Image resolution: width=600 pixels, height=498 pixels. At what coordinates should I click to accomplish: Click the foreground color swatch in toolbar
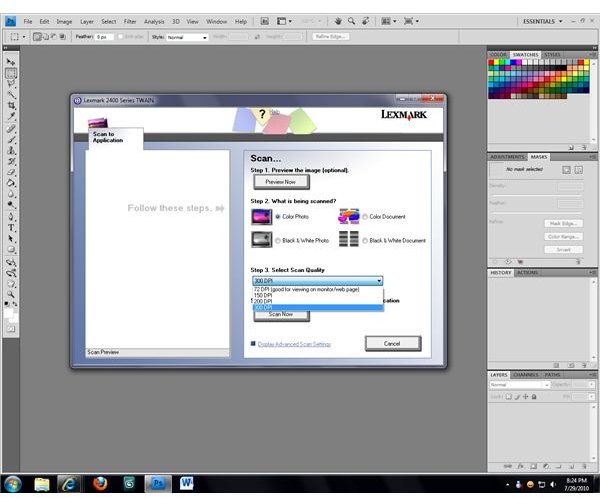click(x=8, y=313)
